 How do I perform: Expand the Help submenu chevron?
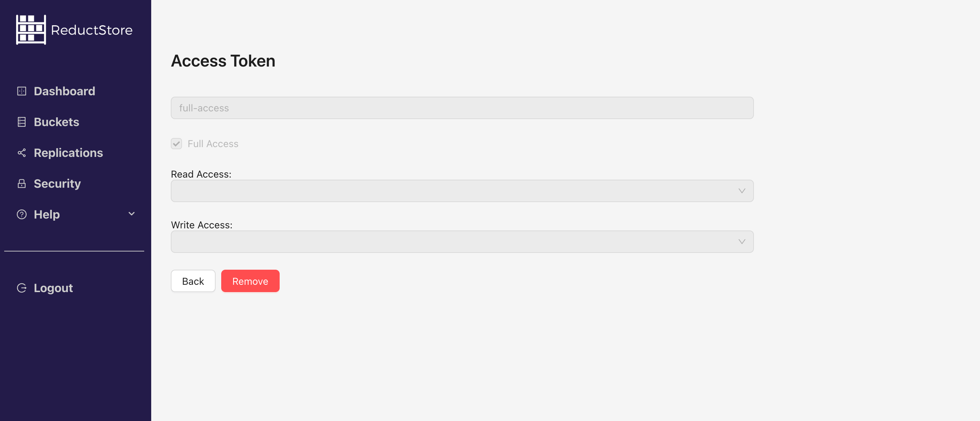tap(132, 214)
